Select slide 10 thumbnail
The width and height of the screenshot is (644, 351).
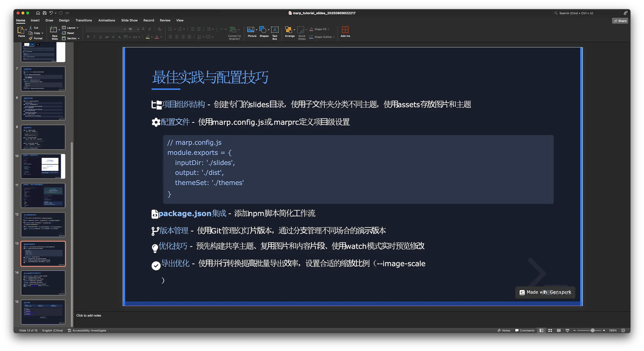[43, 166]
